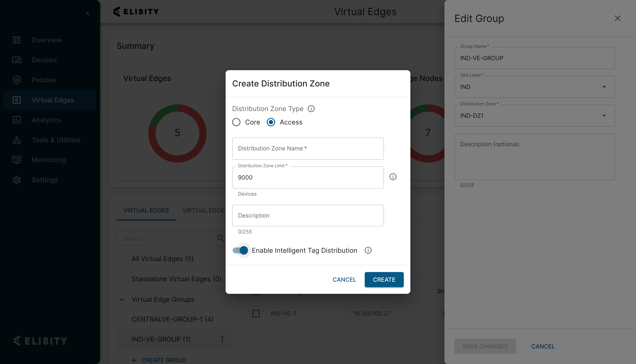Switch to the Virtual Edges tab
This screenshot has height=364, width=636.
146,210
